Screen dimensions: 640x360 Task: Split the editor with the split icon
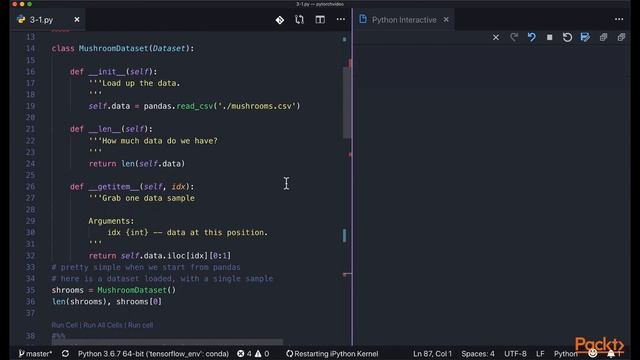coord(320,20)
